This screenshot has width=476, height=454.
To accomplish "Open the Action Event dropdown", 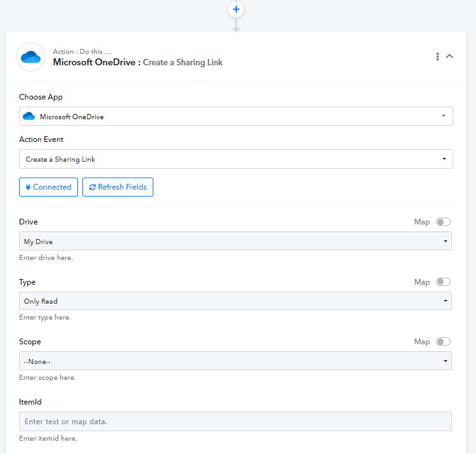I will (236, 159).
